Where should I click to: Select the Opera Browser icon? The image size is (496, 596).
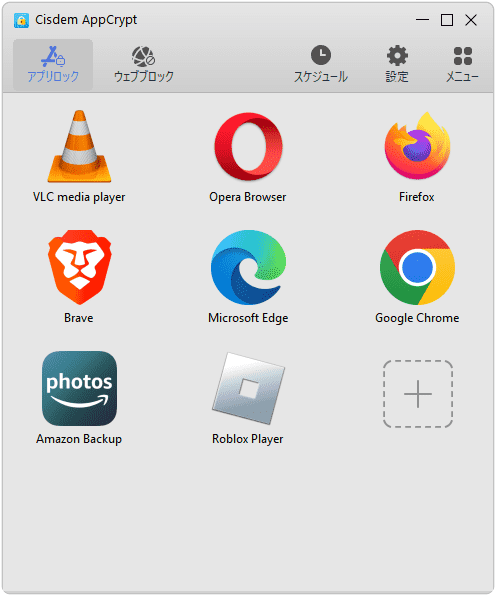coord(248,146)
